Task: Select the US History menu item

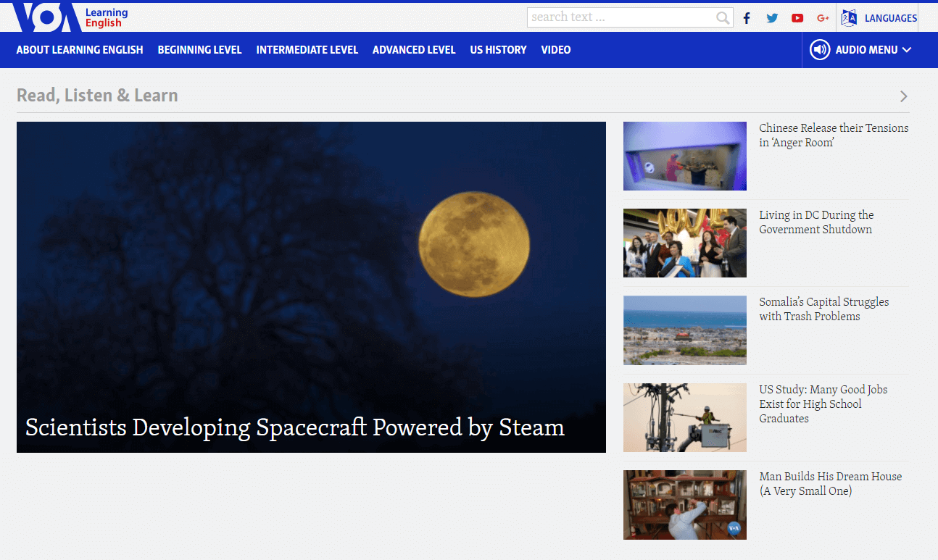Action: (x=498, y=50)
